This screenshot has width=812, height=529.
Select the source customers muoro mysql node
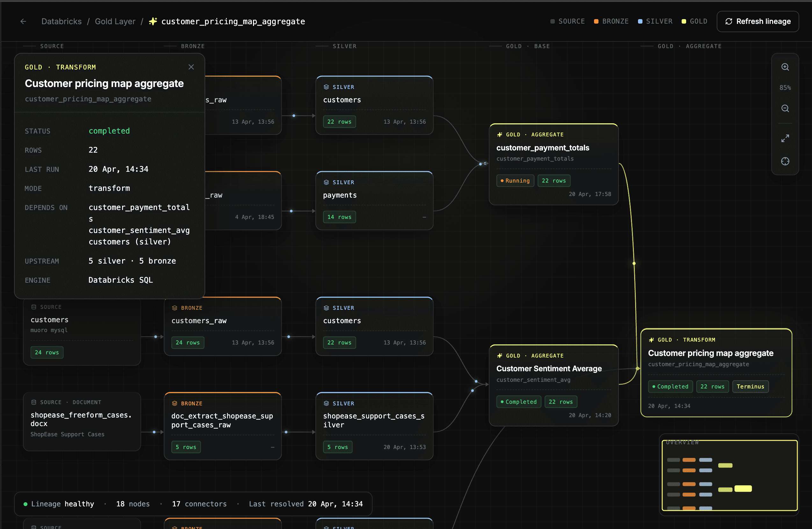[x=82, y=332]
